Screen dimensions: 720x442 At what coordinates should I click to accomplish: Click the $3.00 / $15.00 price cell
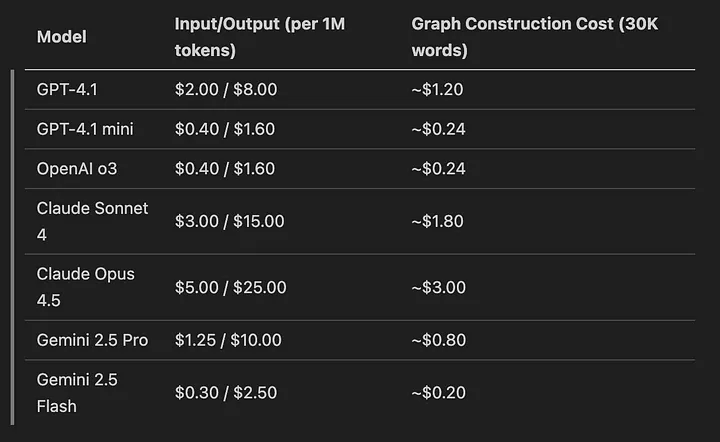(x=230, y=221)
